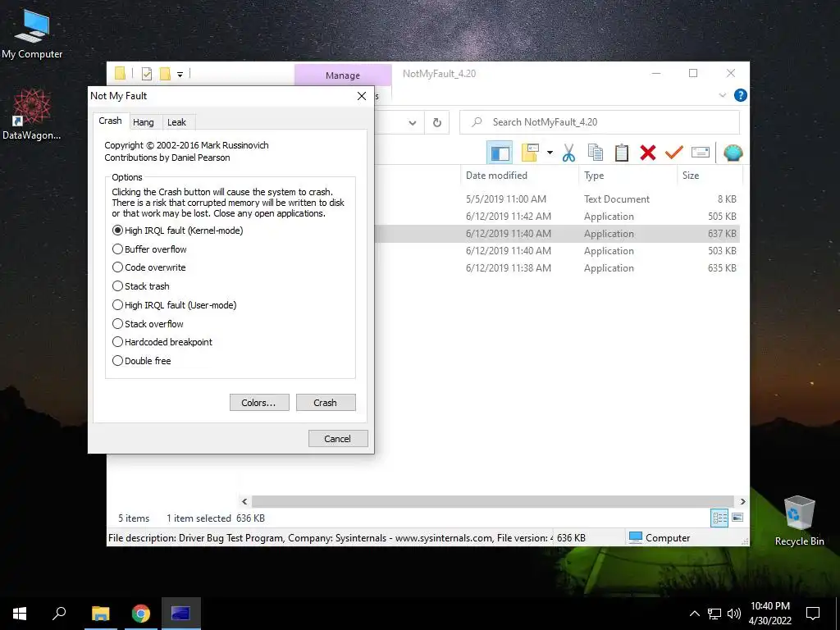840x630 pixels.
Task: Select Buffer overflow radio option
Action: (x=149, y=249)
